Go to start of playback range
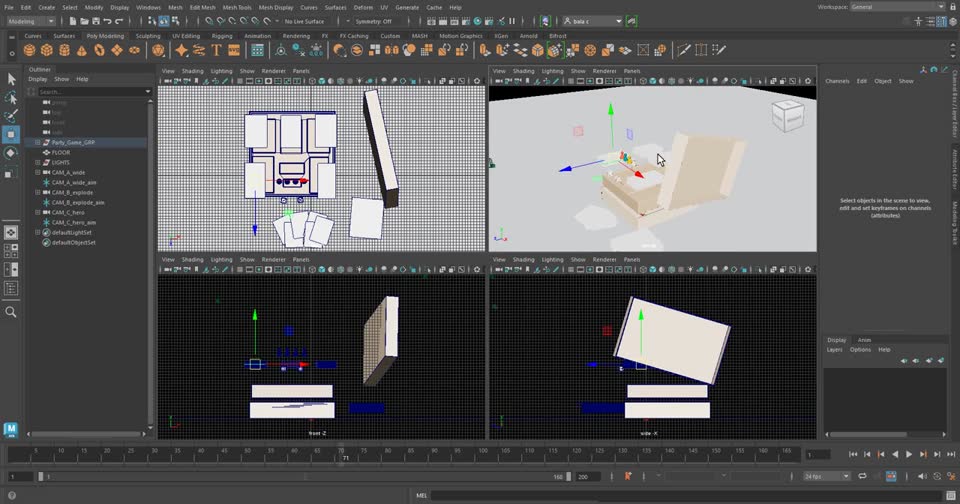Viewport: 960px width, 504px height. (853, 454)
